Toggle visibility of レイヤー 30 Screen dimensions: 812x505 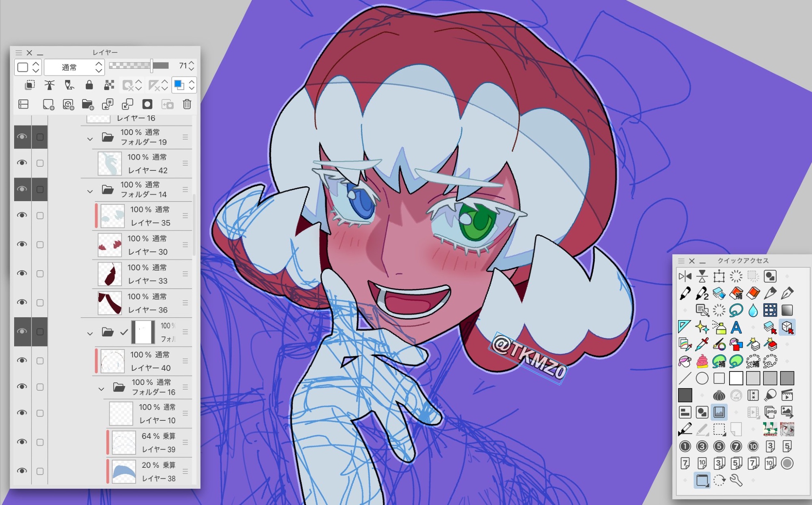click(22, 244)
